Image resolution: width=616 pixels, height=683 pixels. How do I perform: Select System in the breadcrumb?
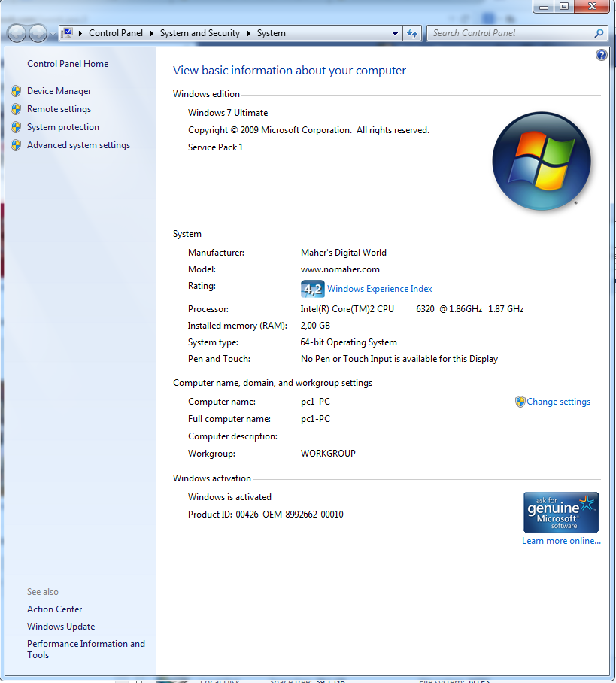(x=271, y=33)
